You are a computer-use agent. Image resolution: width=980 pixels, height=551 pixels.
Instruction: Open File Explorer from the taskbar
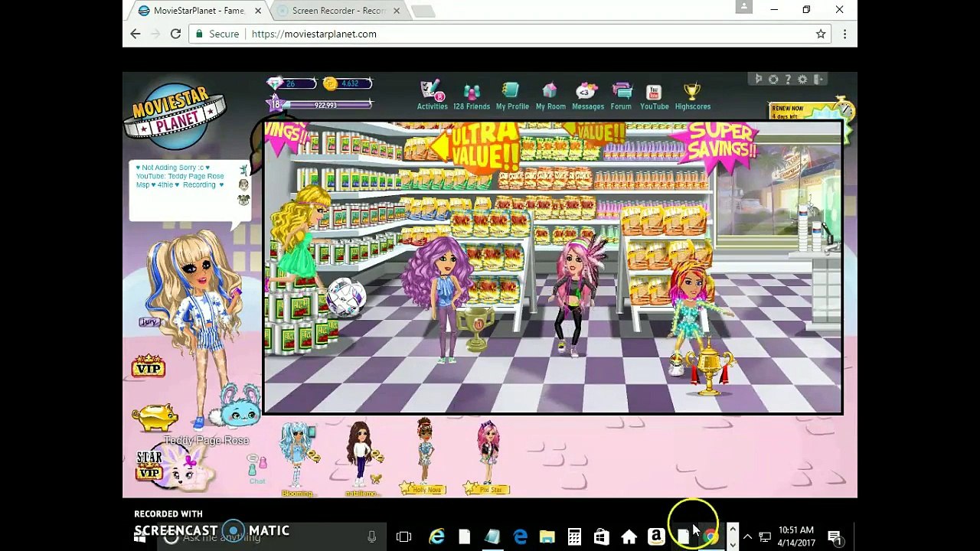547,537
